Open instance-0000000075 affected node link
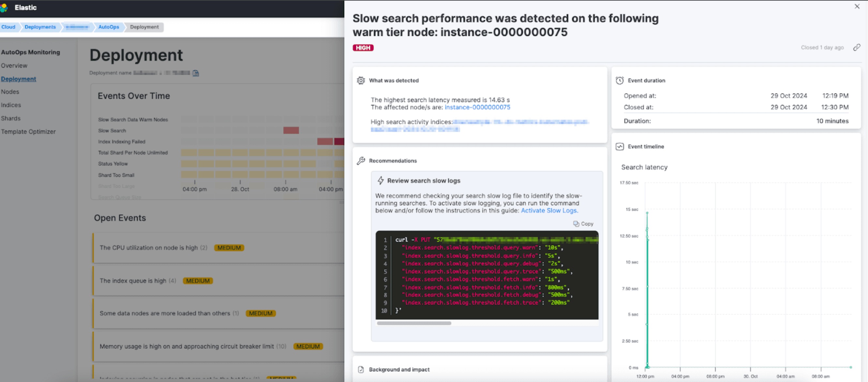Image resolution: width=868 pixels, height=382 pixels. tap(477, 108)
